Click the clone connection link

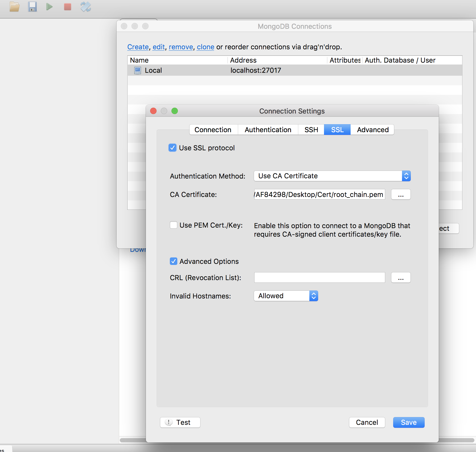click(x=206, y=47)
